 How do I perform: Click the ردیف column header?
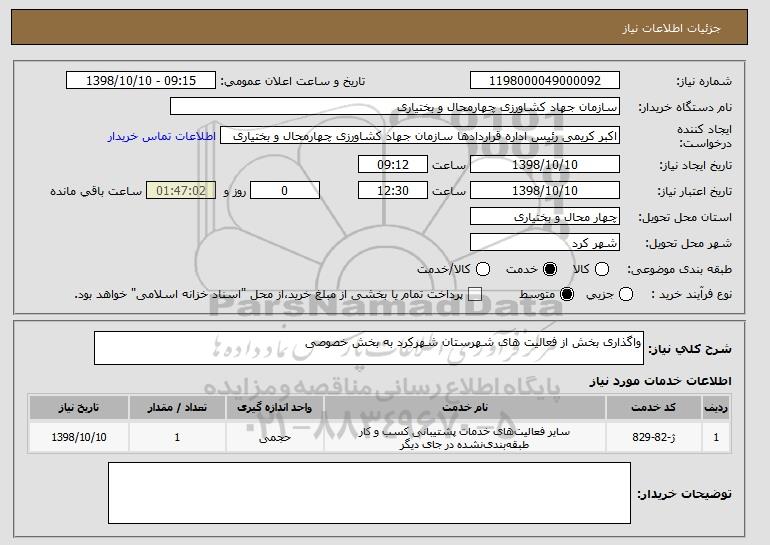pos(716,408)
